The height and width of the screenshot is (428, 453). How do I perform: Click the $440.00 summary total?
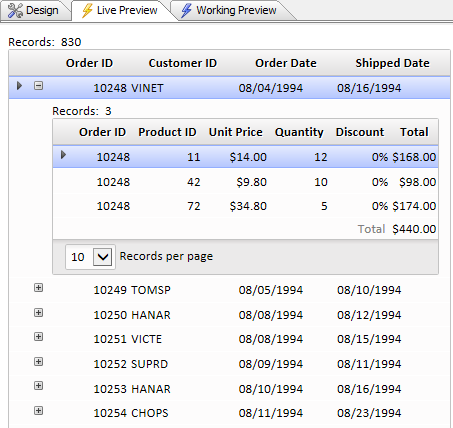tap(414, 229)
